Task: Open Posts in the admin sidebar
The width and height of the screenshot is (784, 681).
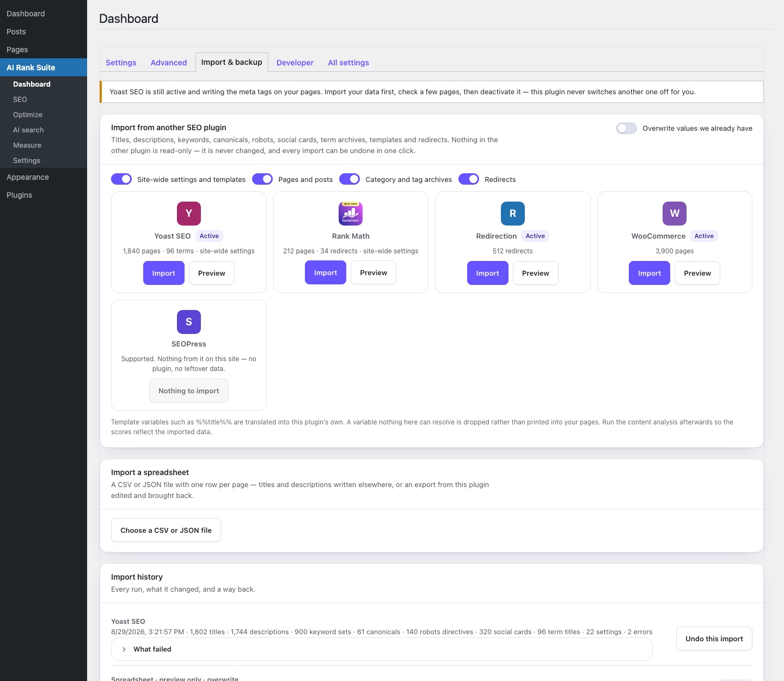Action: (x=44, y=32)
